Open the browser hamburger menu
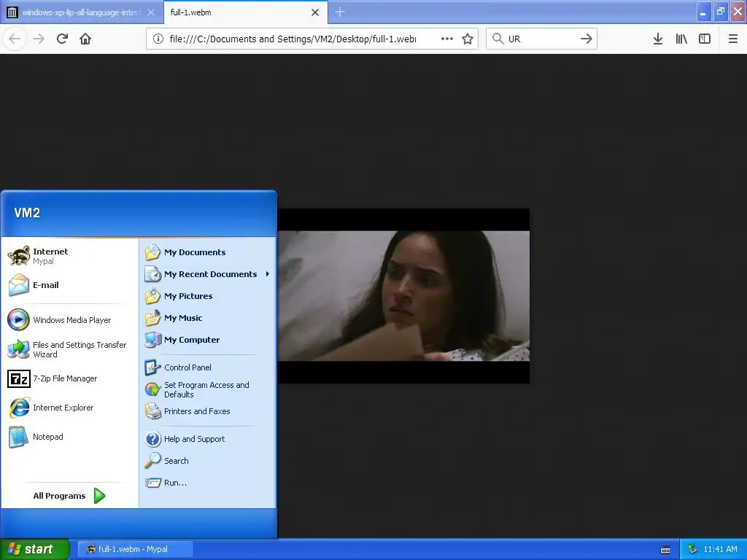747x560 pixels. (733, 39)
